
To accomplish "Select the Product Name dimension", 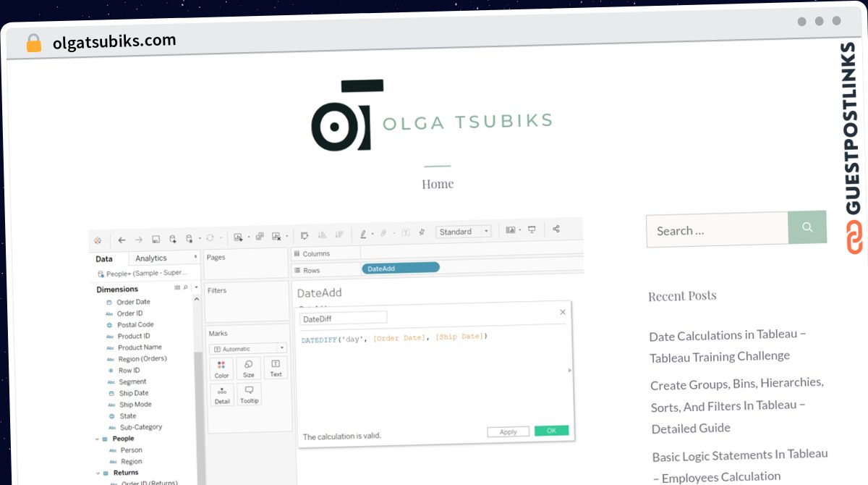I will click(x=140, y=347).
